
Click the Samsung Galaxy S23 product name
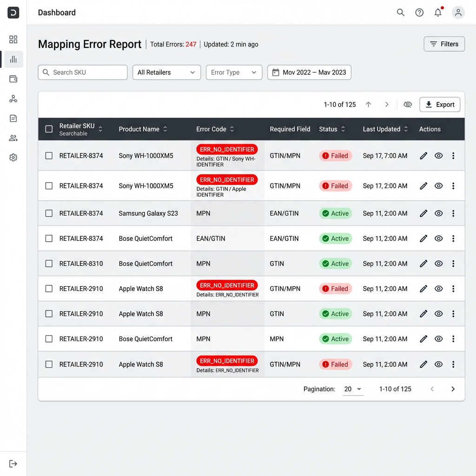(148, 213)
